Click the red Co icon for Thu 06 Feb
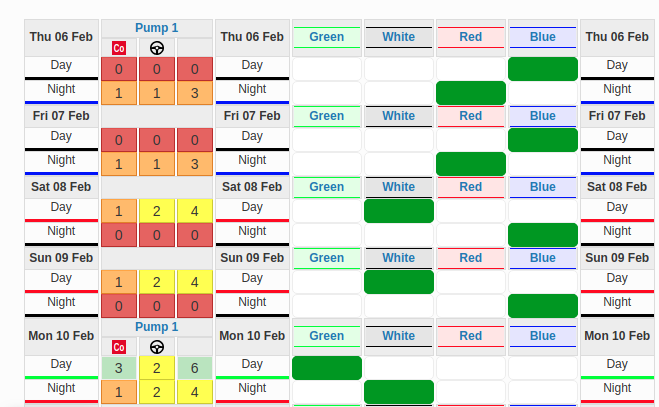The image size is (659, 407). tap(119, 48)
